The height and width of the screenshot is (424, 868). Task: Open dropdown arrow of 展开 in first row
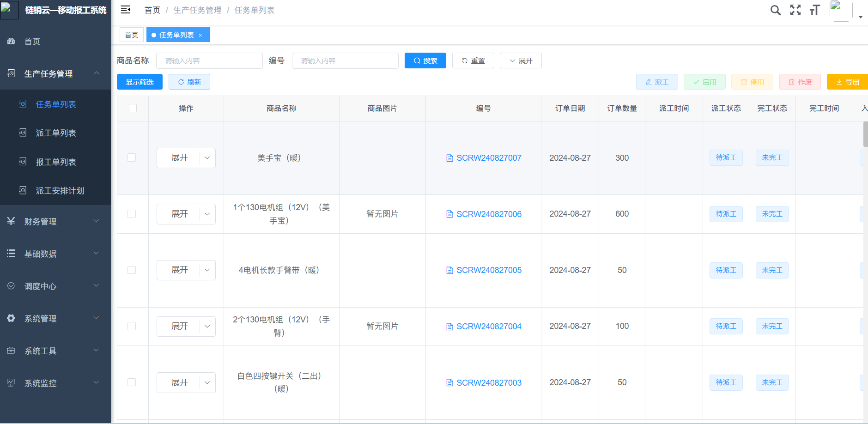(x=207, y=157)
